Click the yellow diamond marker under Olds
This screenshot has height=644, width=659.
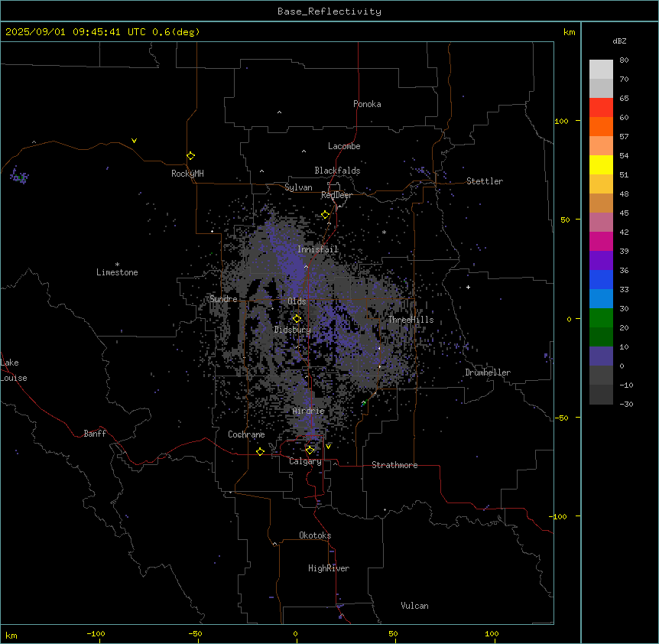pyautogui.click(x=297, y=319)
